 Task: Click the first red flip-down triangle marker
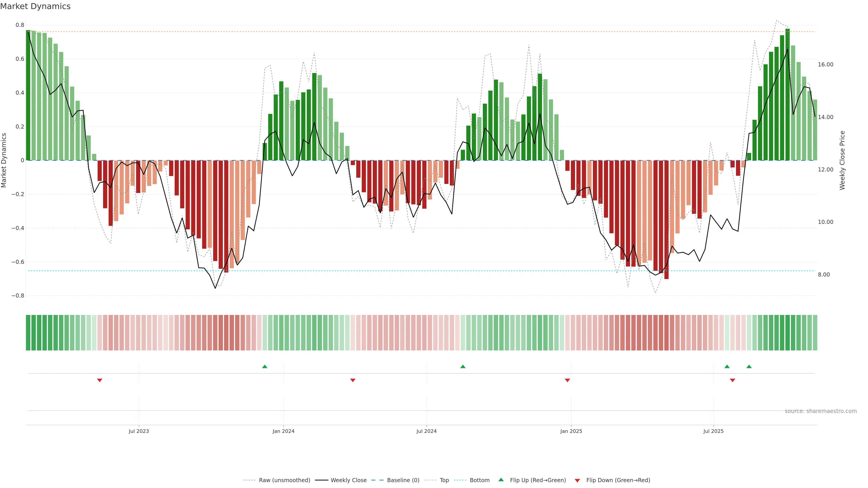click(99, 380)
